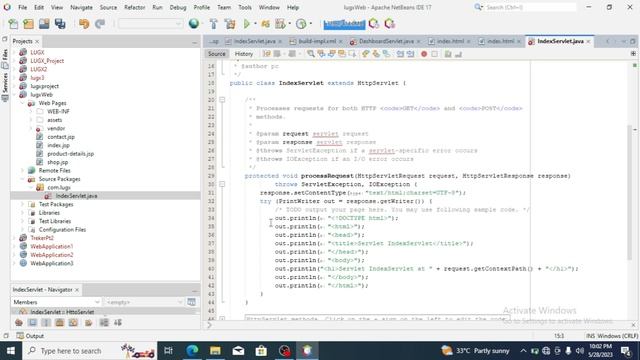This screenshot has height=360, width=640.
Task: Click the Navigator filter settings icon beside empty combo
Action: tap(191, 302)
